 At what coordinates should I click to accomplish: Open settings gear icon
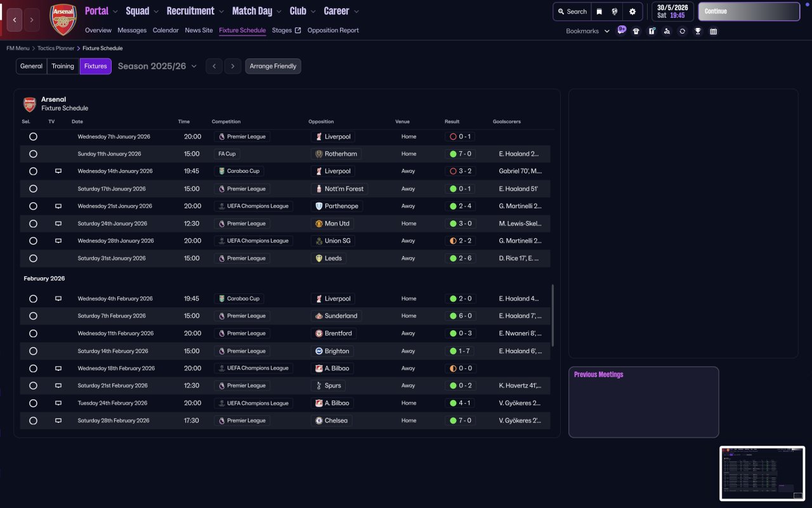pos(632,11)
